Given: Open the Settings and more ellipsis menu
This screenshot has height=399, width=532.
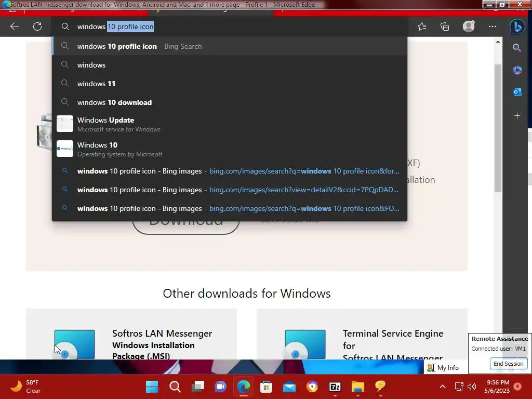Looking at the screenshot, I should 493,26.
